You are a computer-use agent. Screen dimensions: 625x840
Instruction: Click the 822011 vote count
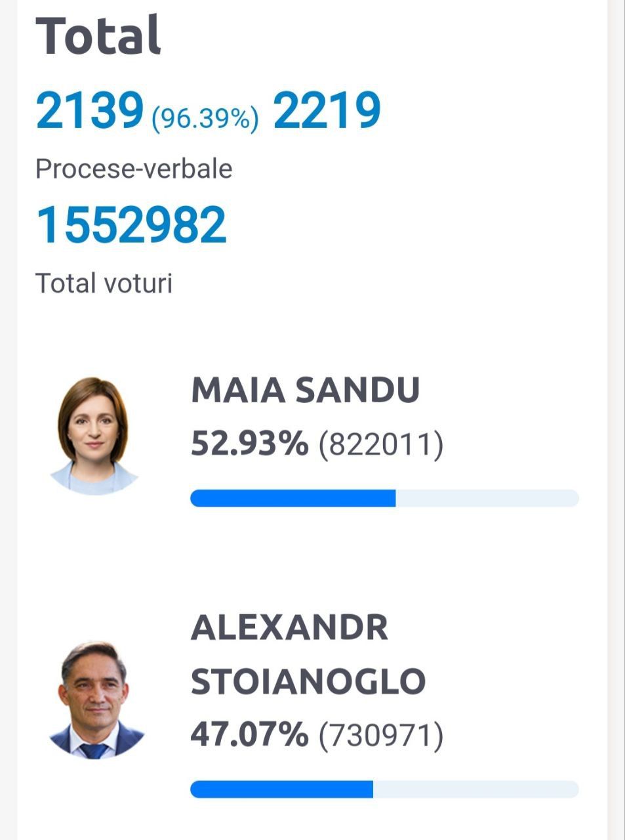pyautogui.click(x=381, y=445)
